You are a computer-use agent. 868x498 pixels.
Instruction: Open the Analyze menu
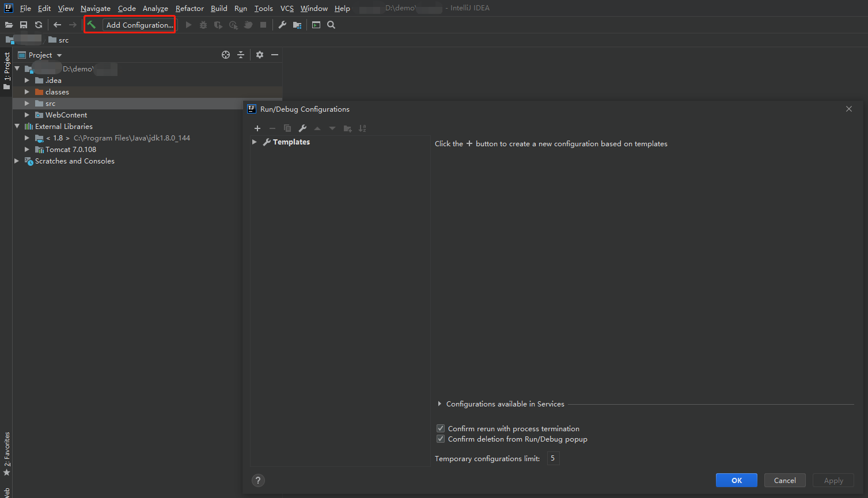point(156,8)
